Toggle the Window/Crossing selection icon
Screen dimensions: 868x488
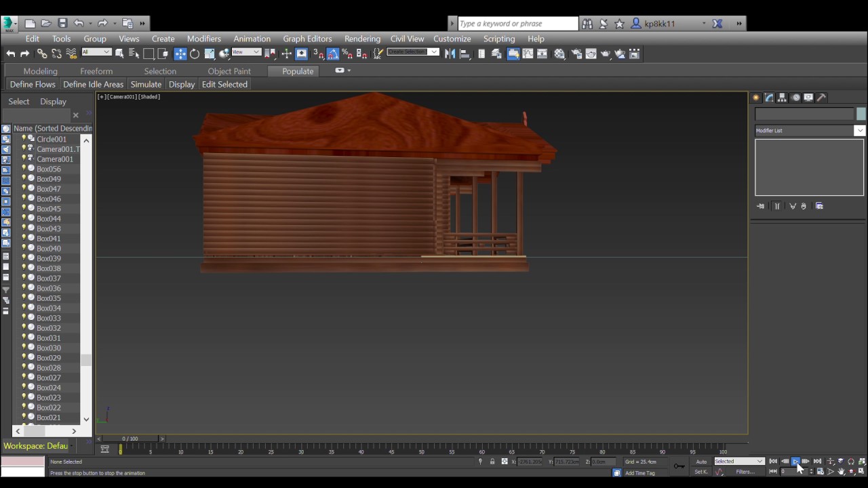(163, 54)
